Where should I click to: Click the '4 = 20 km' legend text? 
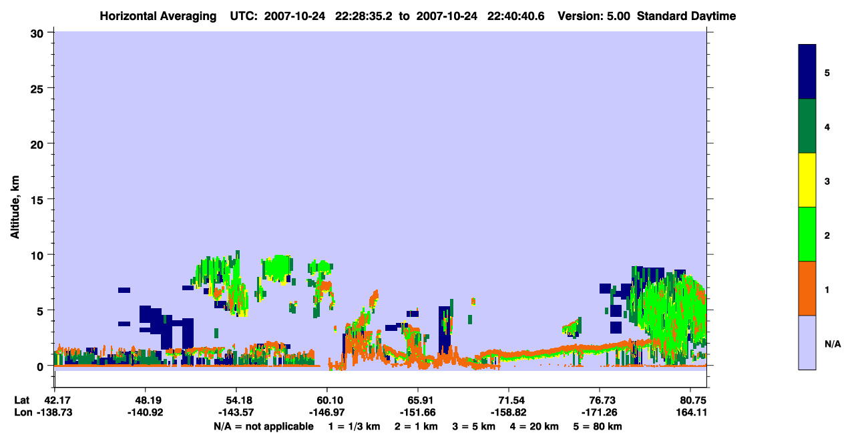pos(534,426)
